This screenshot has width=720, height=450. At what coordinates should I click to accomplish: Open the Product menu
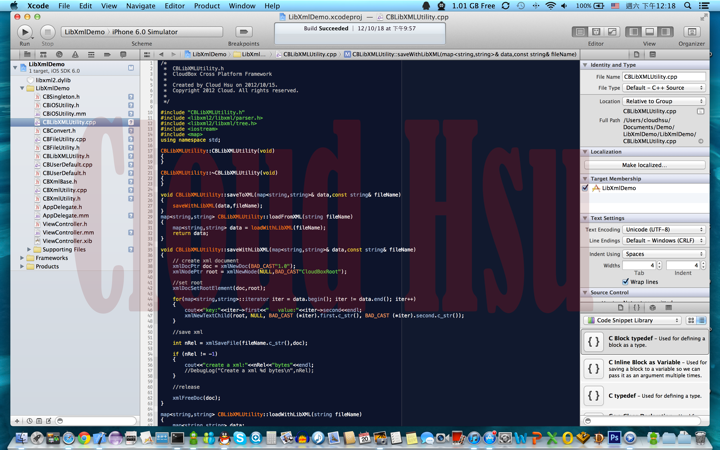tap(207, 6)
